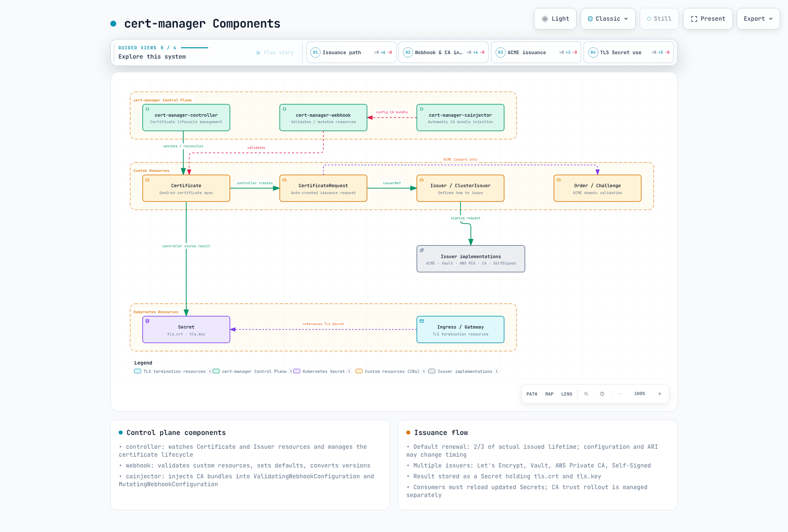Click the Order / Challenge node icon

558,180
